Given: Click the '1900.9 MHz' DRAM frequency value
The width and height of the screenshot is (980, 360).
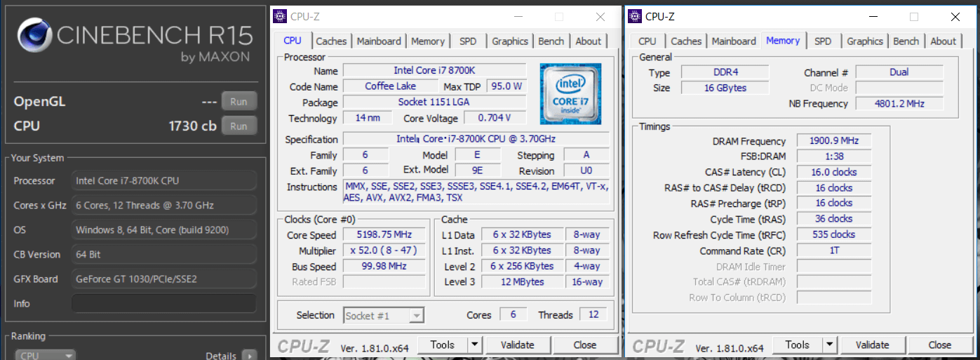Looking at the screenshot, I should pyautogui.click(x=834, y=141).
